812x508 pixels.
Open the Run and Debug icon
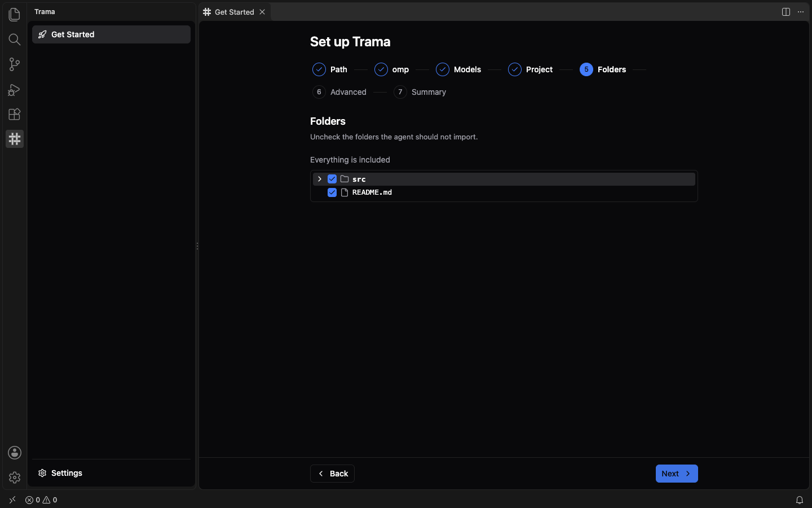pos(15,89)
